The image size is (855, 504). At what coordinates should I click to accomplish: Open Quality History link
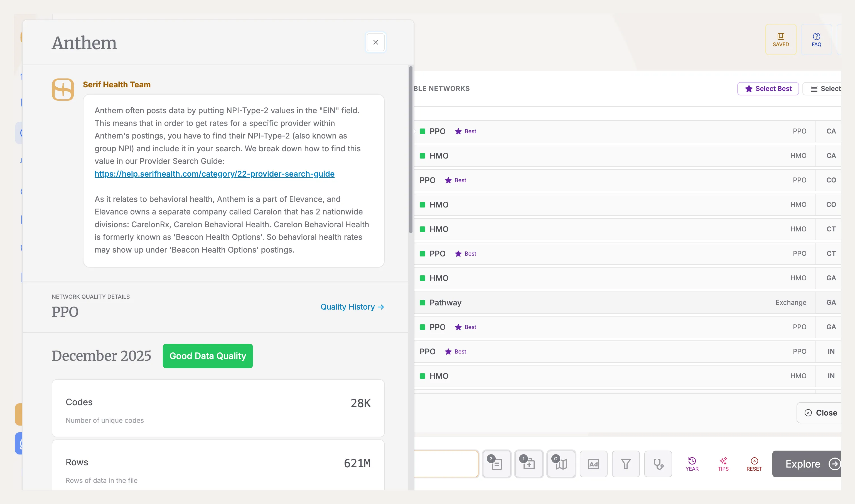[x=352, y=307]
